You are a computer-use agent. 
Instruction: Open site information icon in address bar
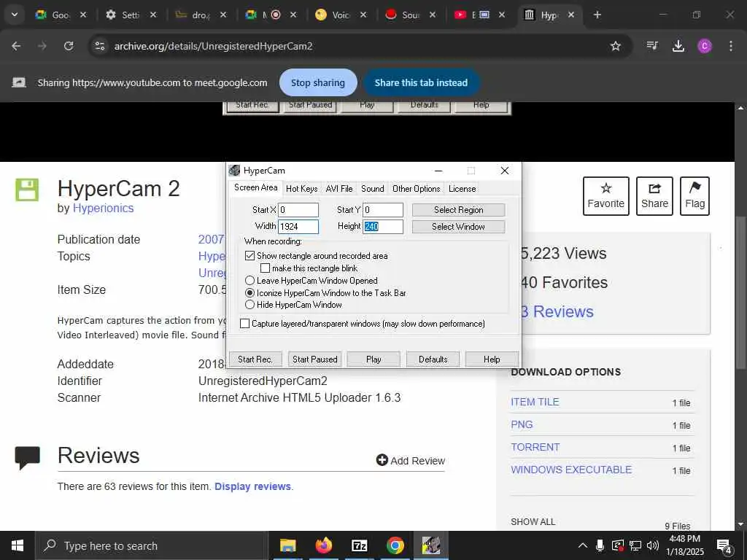pos(99,46)
